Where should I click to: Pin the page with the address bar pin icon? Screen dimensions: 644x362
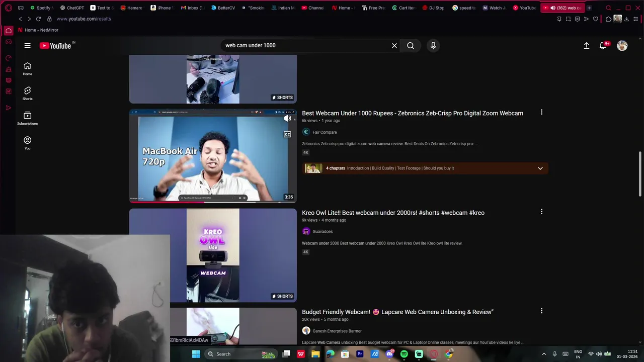(559, 19)
